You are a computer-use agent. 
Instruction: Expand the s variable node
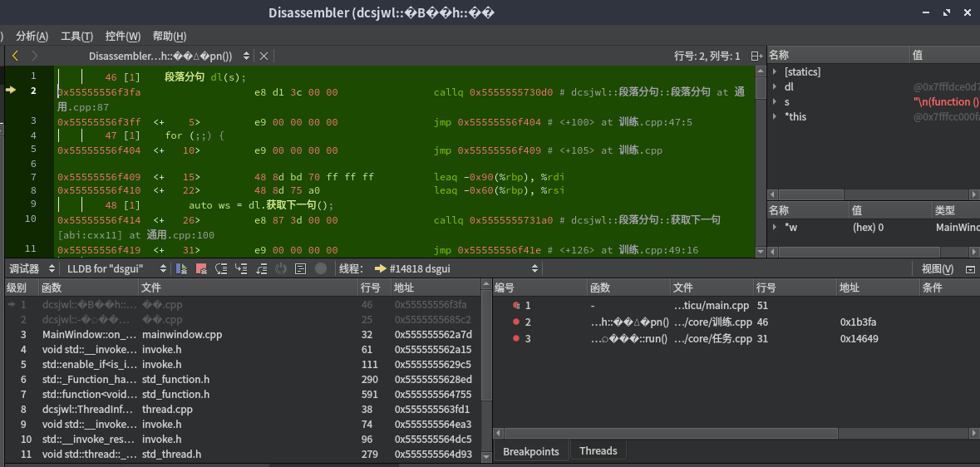click(775, 102)
